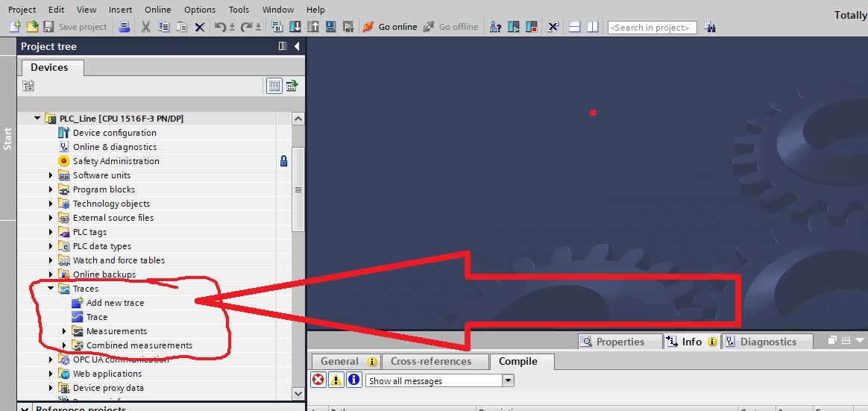Screen dimensions: 868x411
Task: Filter compile messages by information
Action: click(x=354, y=380)
